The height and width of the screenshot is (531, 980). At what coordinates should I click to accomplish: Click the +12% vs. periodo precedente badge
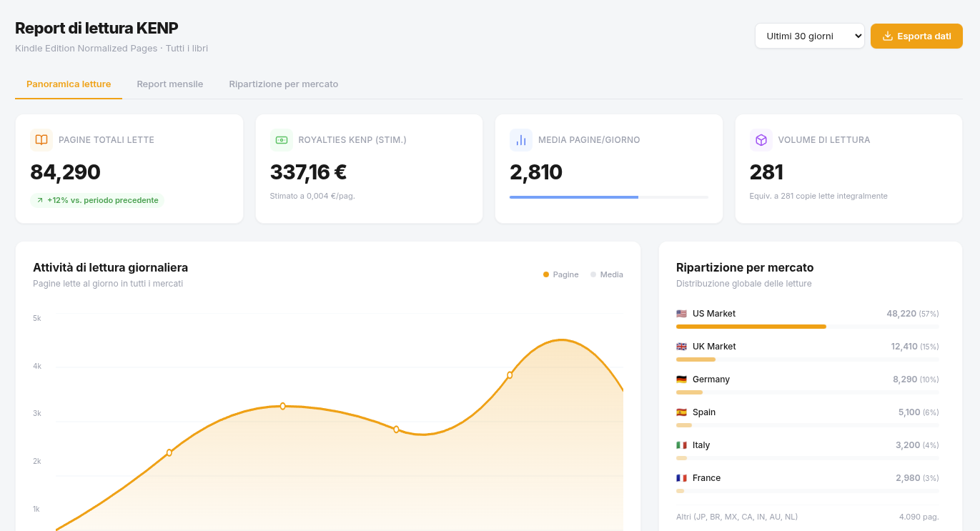pyautogui.click(x=97, y=200)
